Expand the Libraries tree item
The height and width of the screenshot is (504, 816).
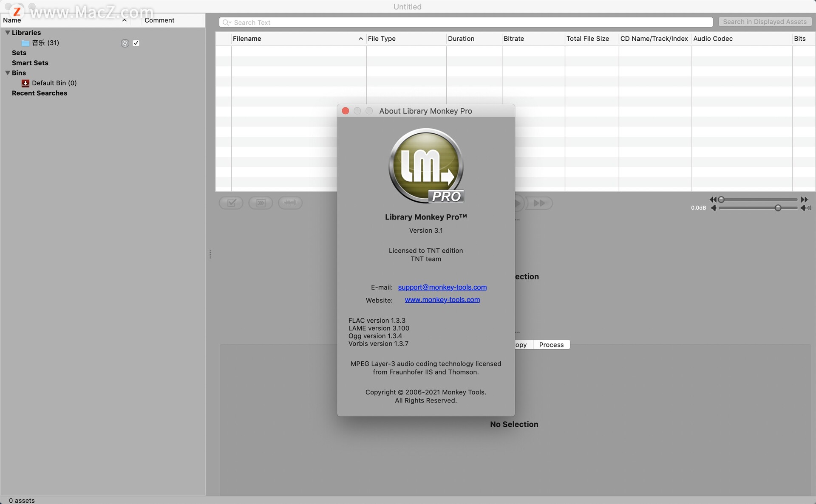[x=7, y=33]
